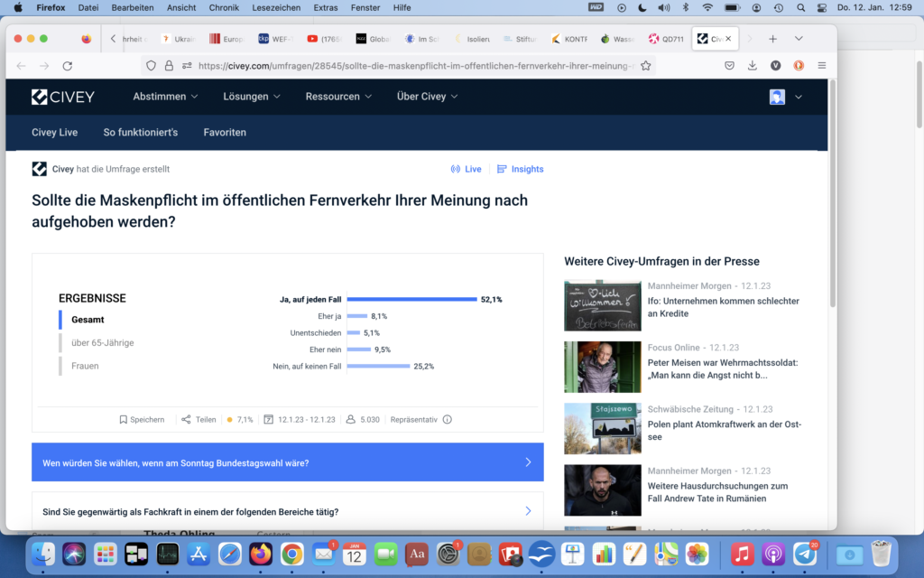
Task: Open the Bundestagswahl survey banner
Action: coord(287,462)
